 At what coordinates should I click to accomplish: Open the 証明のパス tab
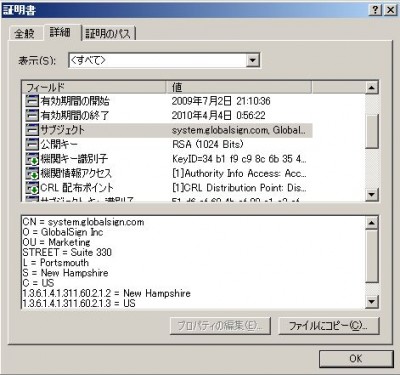point(108,33)
